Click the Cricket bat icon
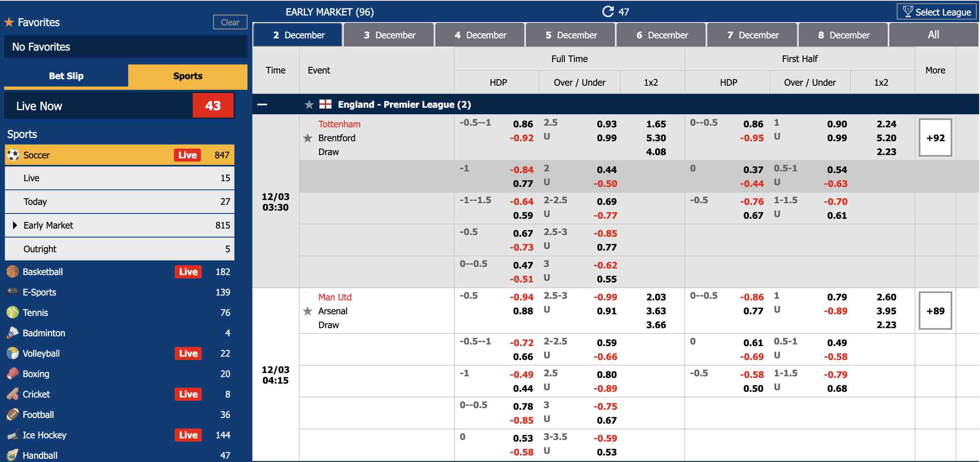 13,394
